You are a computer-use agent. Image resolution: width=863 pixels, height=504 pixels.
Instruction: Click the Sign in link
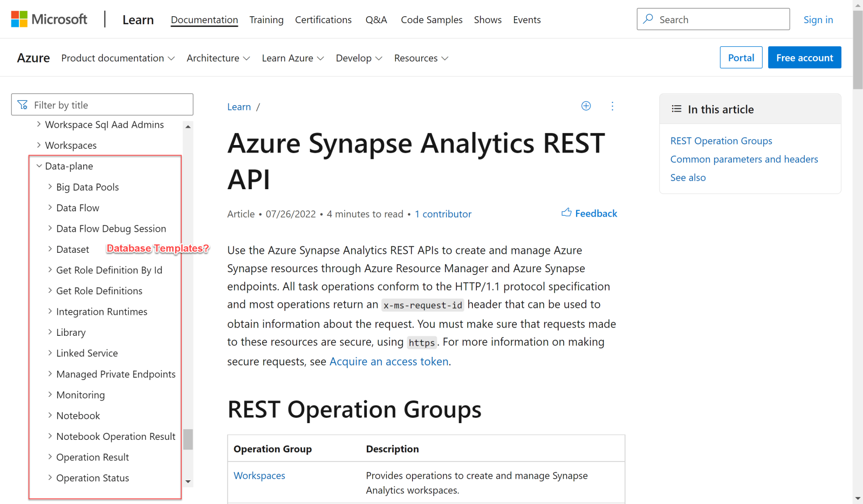(x=818, y=20)
